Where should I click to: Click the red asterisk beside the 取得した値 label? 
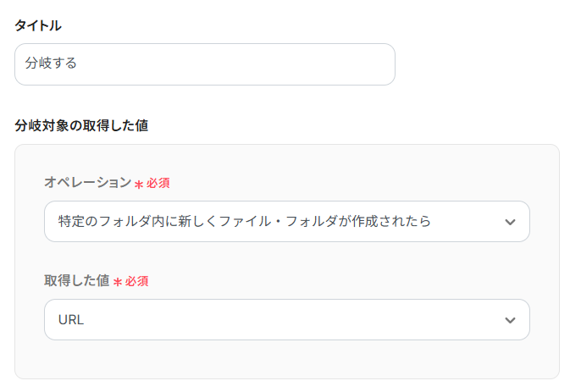point(118,282)
